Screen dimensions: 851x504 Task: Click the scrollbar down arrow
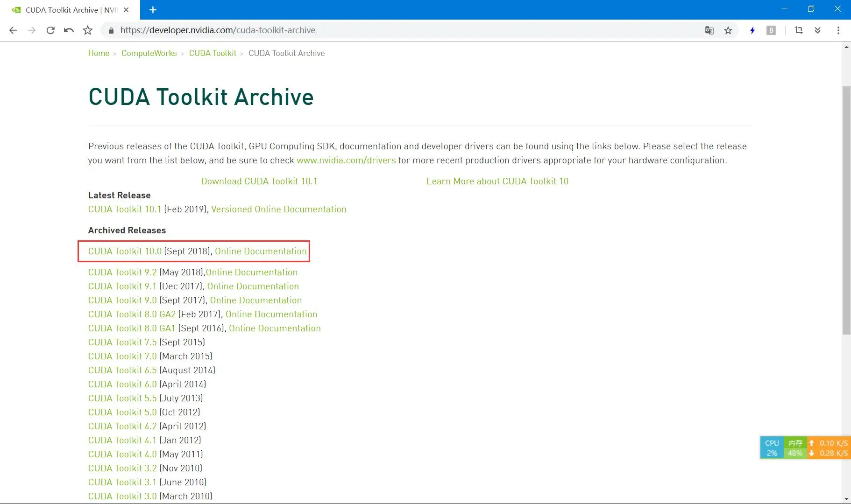click(x=846, y=499)
